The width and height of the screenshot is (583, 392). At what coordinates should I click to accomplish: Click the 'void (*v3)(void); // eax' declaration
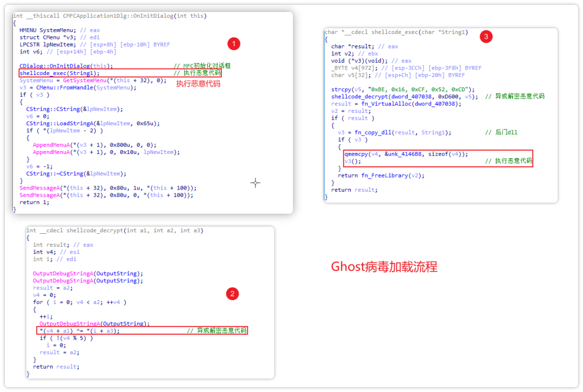[371, 60]
